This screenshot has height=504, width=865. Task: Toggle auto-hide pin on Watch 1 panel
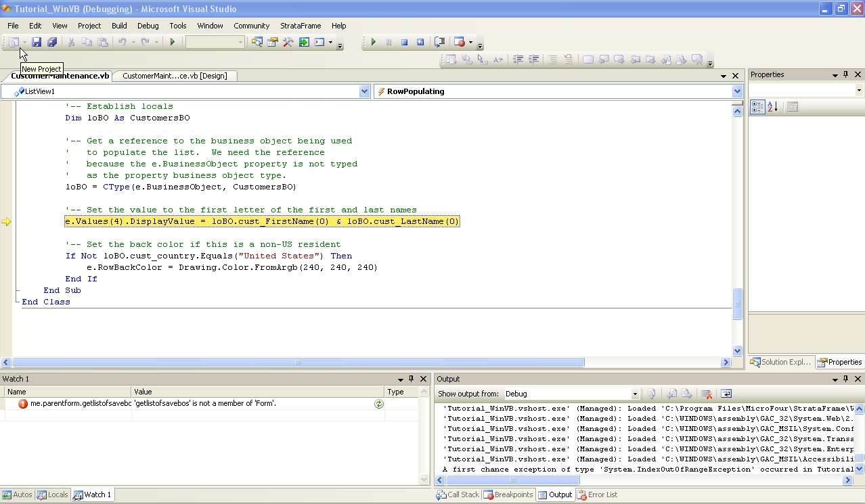(x=411, y=379)
